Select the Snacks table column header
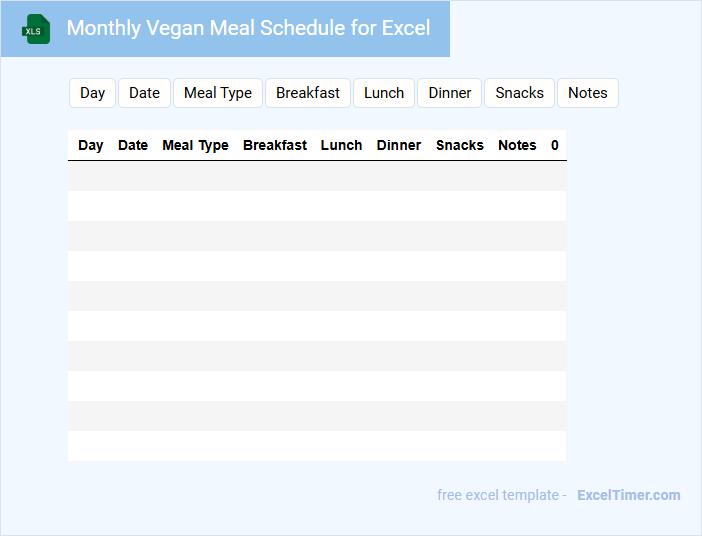The height and width of the screenshot is (536, 702). [460, 145]
